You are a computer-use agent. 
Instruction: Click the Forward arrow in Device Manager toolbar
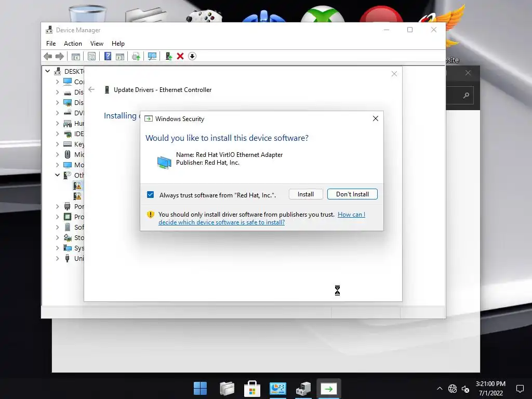(60, 56)
